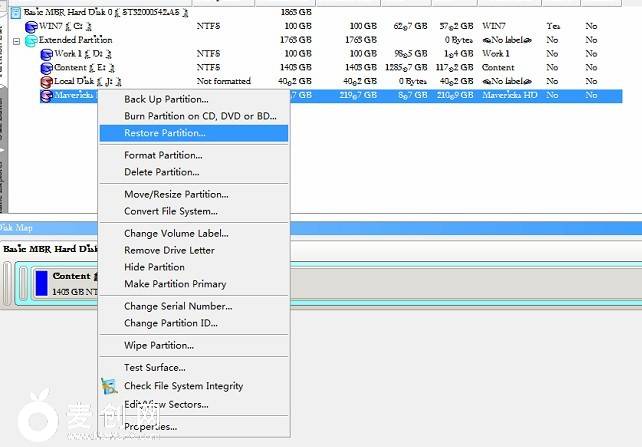Click the Extended Partition folder icon
The width and height of the screenshot is (642, 447).
coord(30,39)
